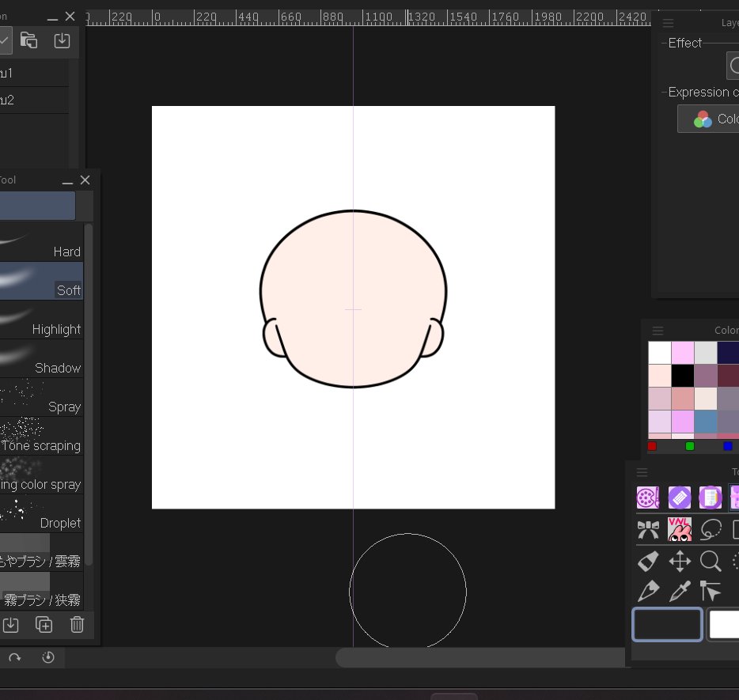Click the redo arrow icon in bottom bar

click(14, 657)
